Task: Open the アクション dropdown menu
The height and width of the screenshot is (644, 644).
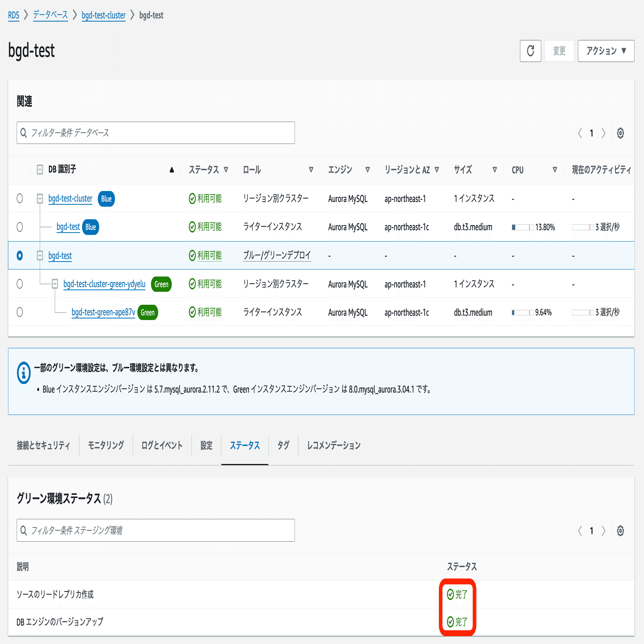Action: pyautogui.click(x=606, y=50)
